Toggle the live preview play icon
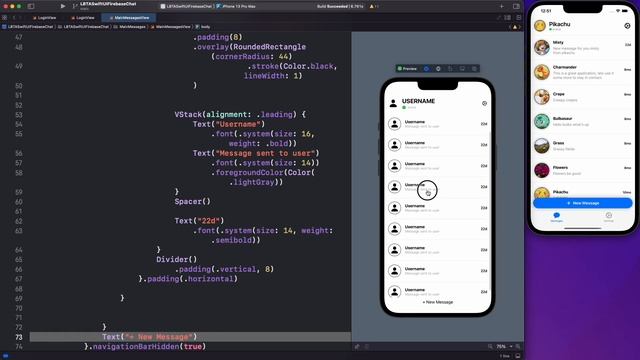This screenshot has width=640, height=360. pyautogui.click(x=426, y=69)
